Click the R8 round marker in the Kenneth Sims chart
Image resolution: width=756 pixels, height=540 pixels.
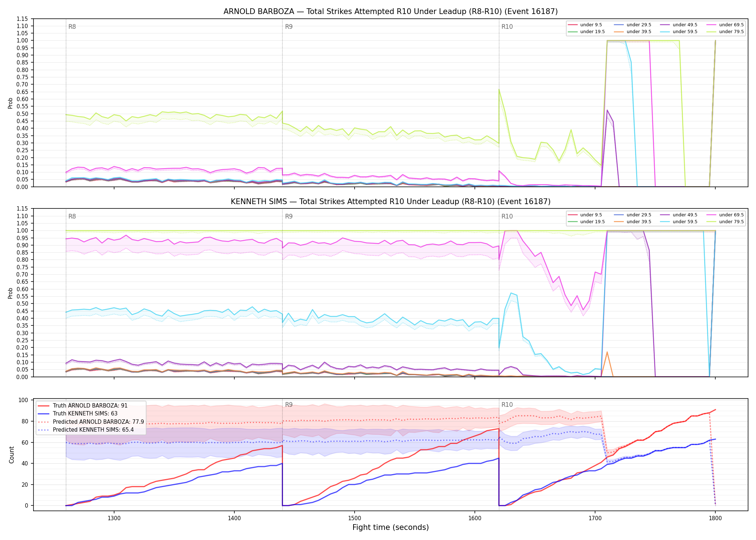[x=72, y=217]
